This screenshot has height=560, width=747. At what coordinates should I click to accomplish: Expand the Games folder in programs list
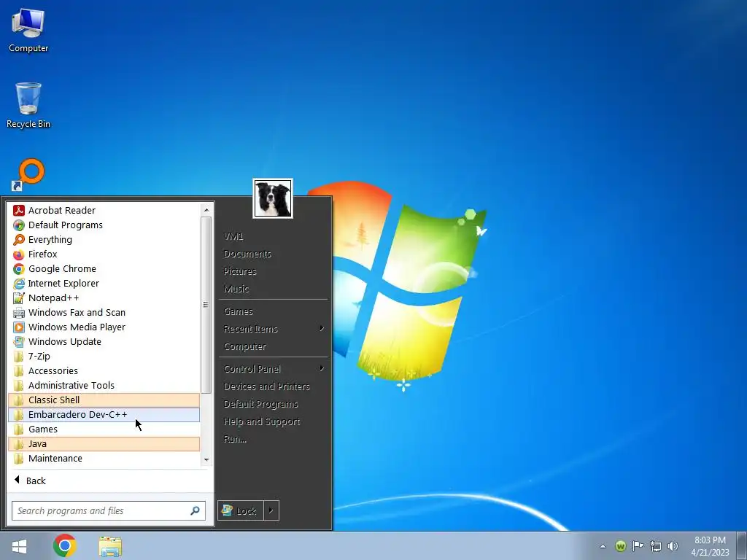104,429
